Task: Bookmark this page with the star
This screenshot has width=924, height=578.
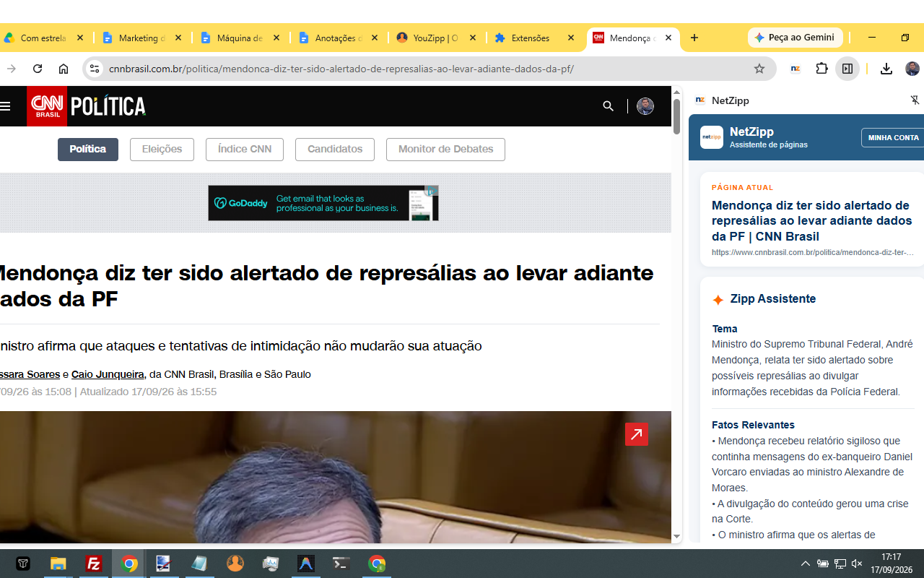Action: click(x=759, y=69)
